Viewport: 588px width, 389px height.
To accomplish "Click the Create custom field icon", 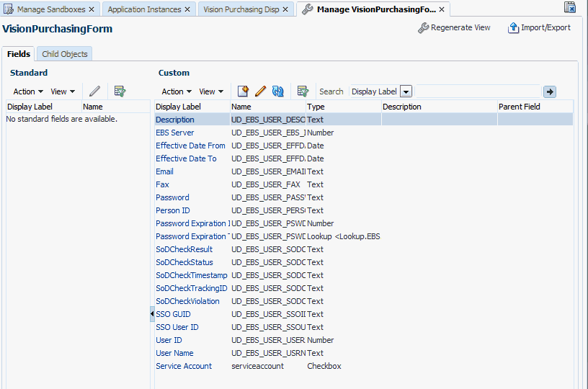I will tap(243, 91).
